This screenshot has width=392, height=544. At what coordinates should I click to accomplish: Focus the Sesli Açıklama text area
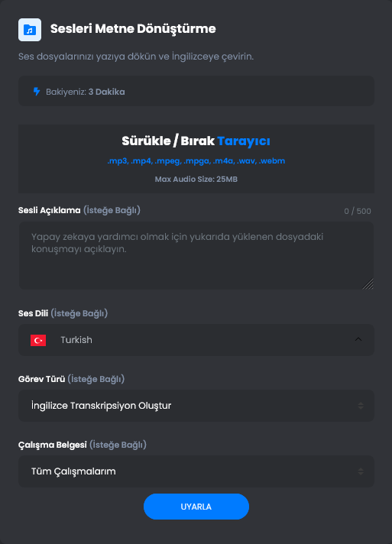tap(196, 256)
